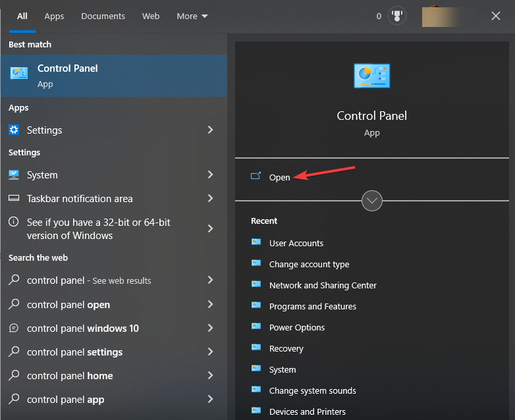Select 'See if you have a 32-bit' result
This screenshot has width=515, height=420.
click(x=99, y=229)
